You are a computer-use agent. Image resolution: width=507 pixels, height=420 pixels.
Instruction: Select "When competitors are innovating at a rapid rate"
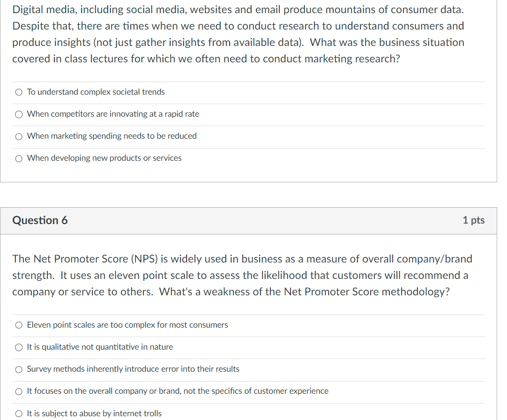[x=112, y=114]
